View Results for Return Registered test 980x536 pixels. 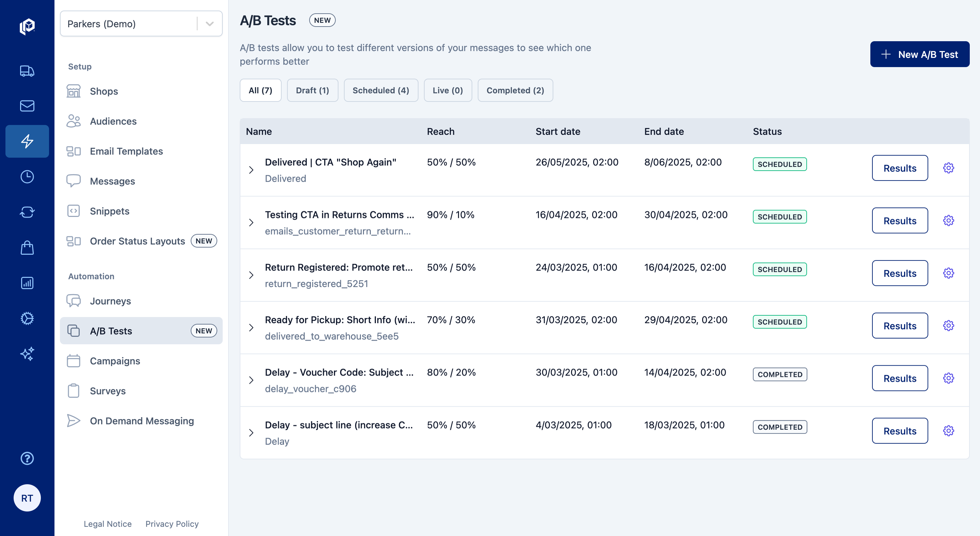[899, 273]
